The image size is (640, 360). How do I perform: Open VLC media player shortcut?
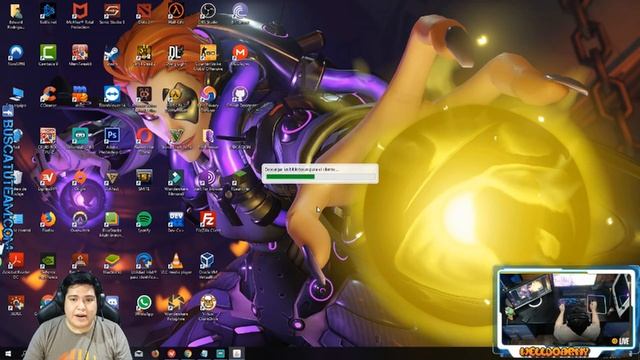pyautogui.click(x=176, y=264)
